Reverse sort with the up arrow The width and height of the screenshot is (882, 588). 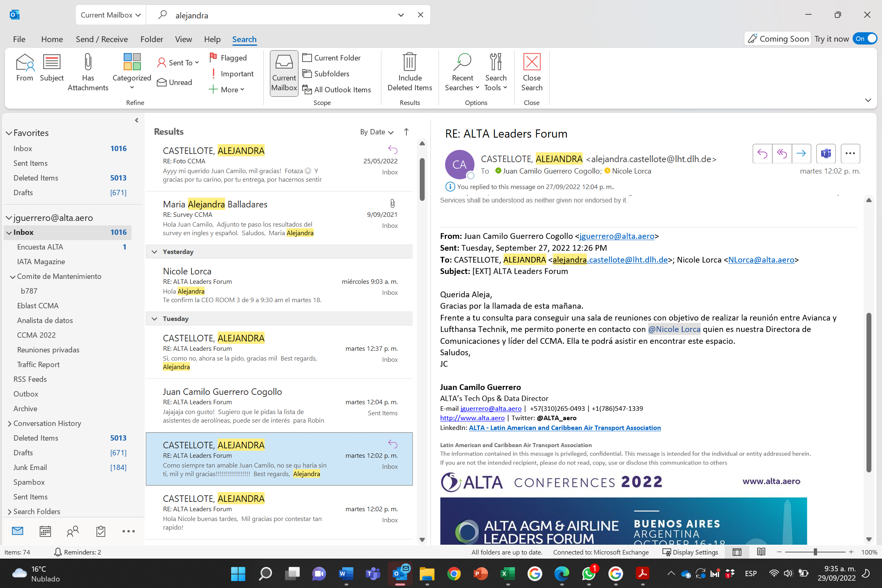pyautogui.click(x=406, y=132)
